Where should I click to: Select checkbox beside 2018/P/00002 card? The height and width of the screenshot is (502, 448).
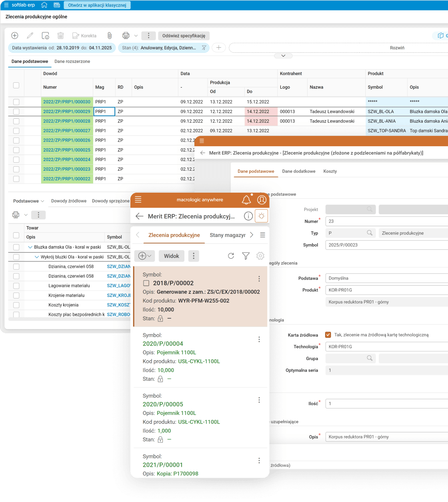coord(146,283)
